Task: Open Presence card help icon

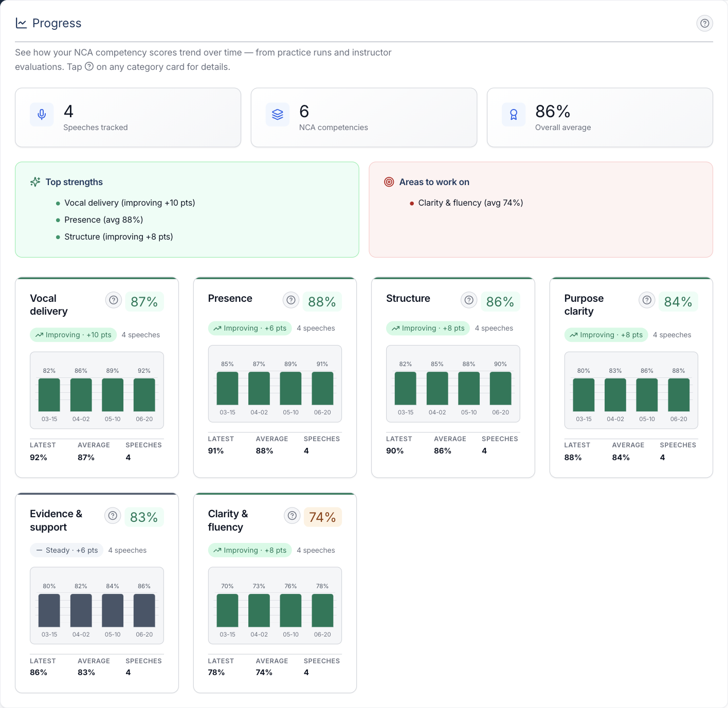Action: (x=291, y=300)
